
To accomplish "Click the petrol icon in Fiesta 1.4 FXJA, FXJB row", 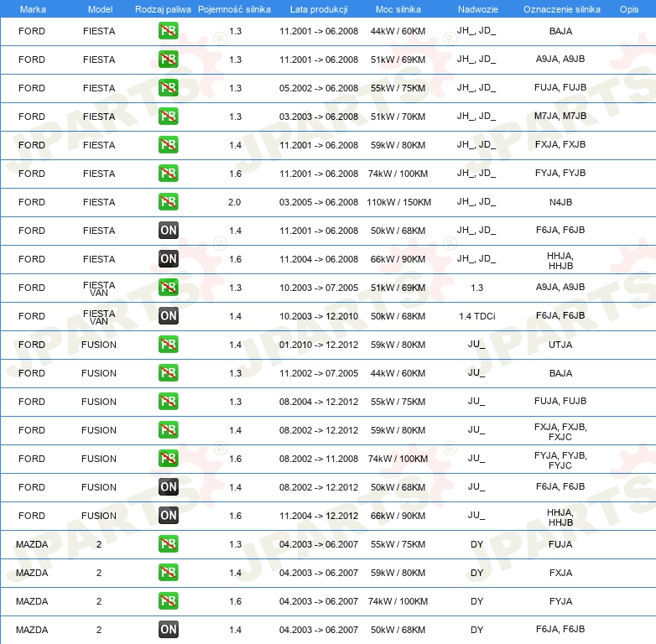I will [168, 145].
